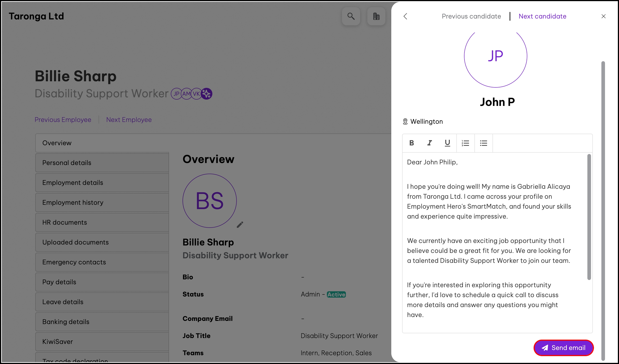This screenshot has height=364, width=619.
Task: Click Next Employee link
Action: coord(129,119)
